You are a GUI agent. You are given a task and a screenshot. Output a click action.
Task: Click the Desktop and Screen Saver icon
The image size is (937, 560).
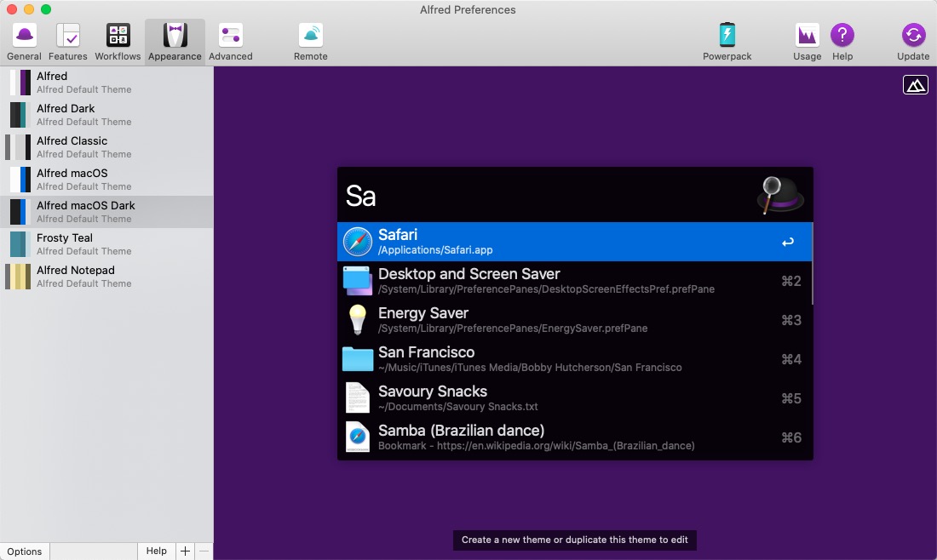click(358, 281)
